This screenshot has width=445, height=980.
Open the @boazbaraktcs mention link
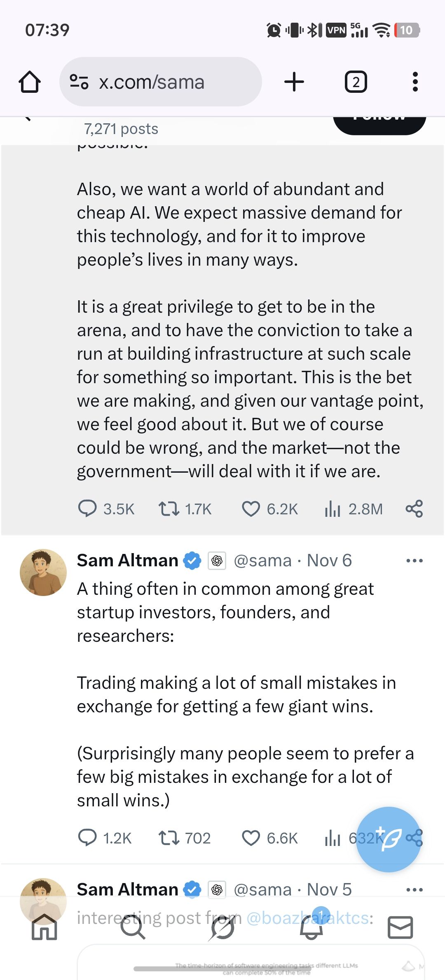[308, 918]
